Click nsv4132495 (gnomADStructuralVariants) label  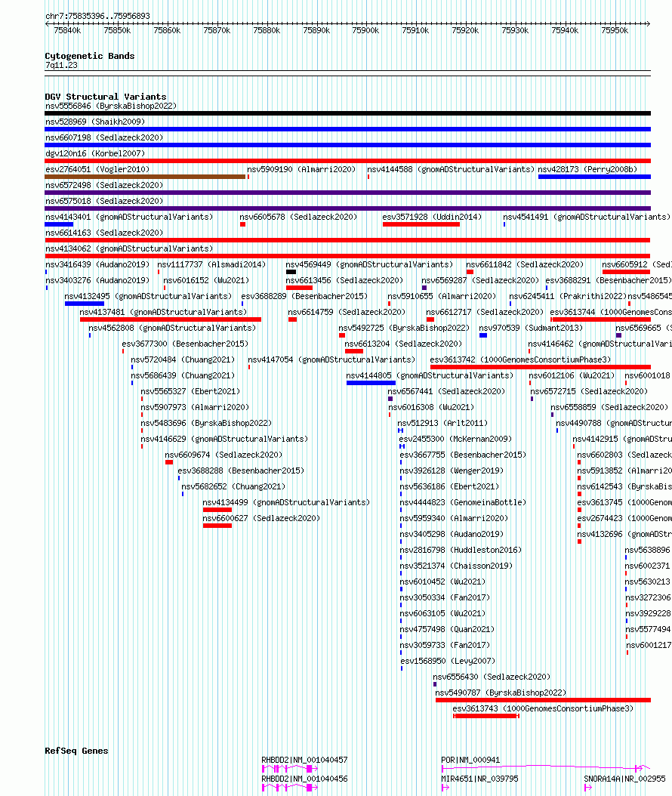pos(148,296)
